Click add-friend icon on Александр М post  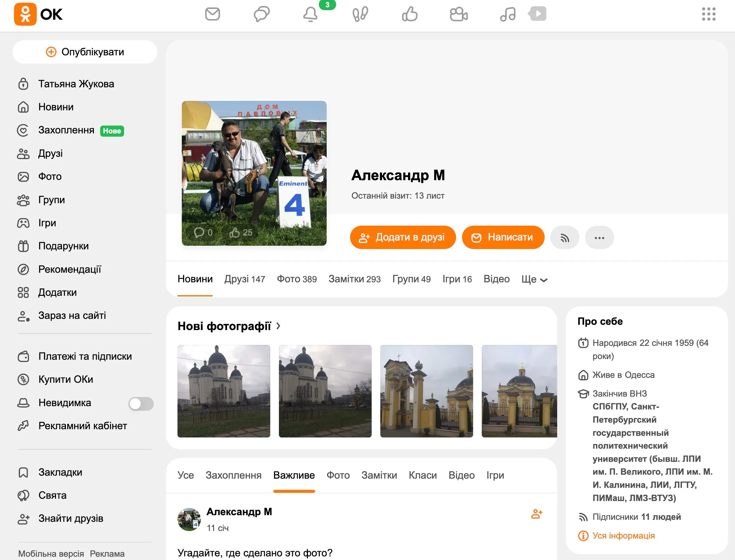(x=536, y=514)
